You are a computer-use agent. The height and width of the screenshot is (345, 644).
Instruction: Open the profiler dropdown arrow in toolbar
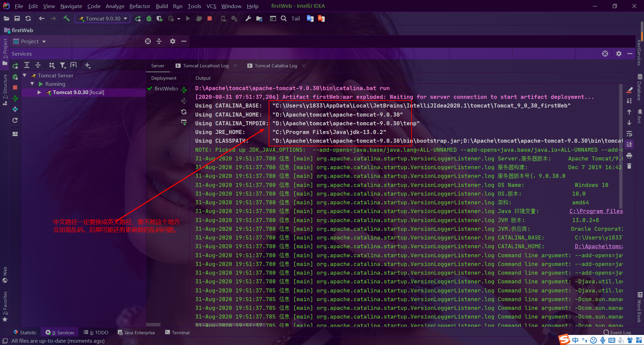[x=179, y=19]
